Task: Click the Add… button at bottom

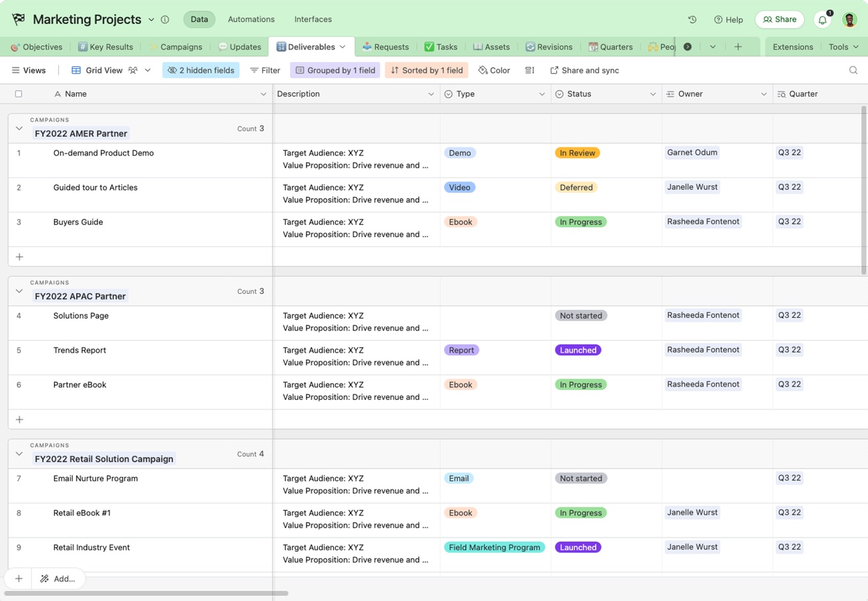Action: [57, 579]
